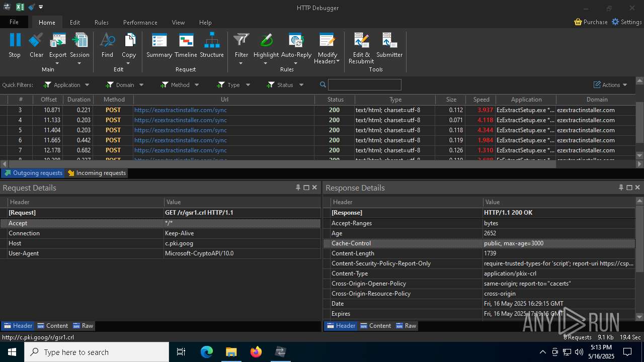Open the Modify Headers tool

click(327, 48)
